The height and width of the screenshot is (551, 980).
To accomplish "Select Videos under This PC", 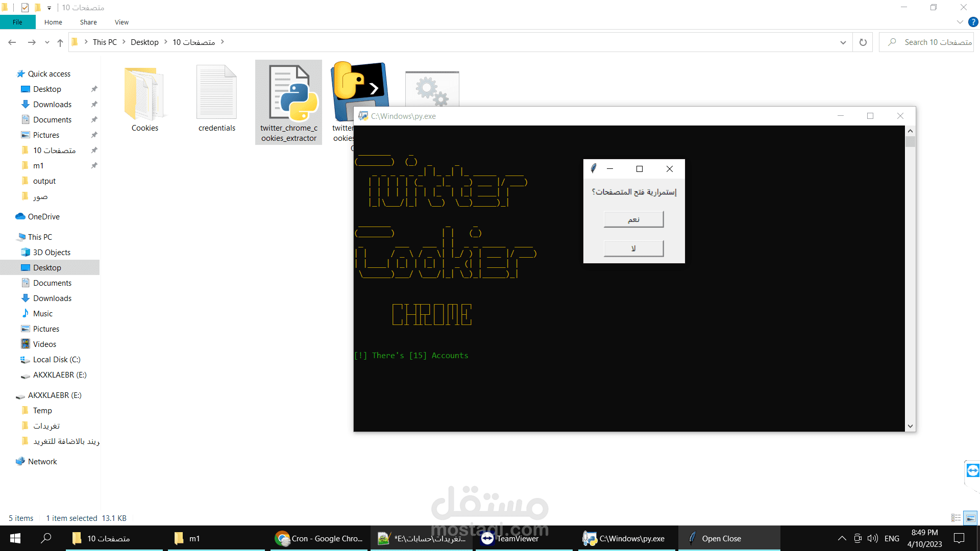I will 44,344.
